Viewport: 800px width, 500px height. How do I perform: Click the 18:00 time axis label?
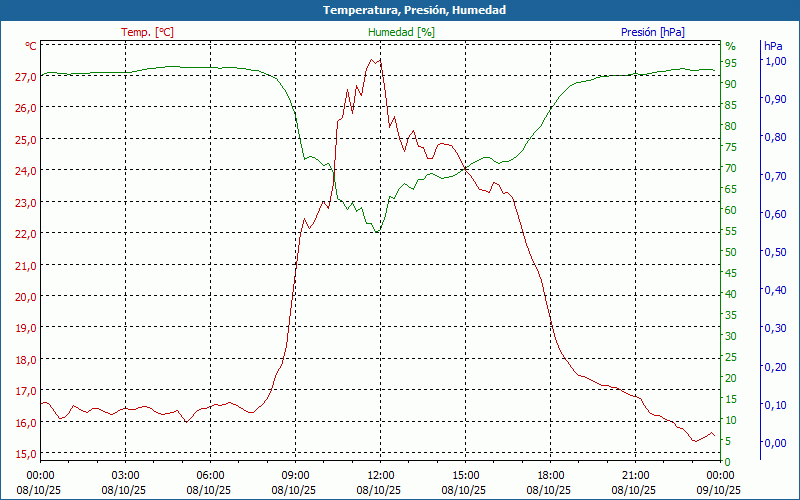(550, 475)
